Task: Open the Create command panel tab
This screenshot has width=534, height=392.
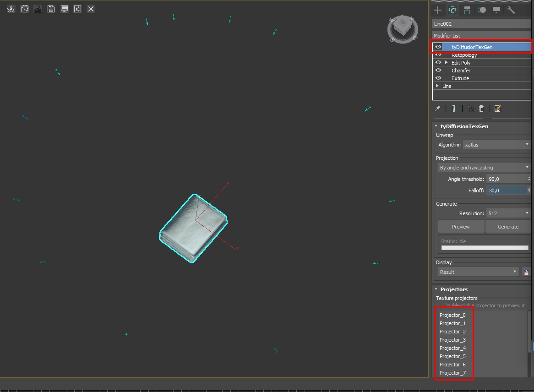Action: coord(438,10)
